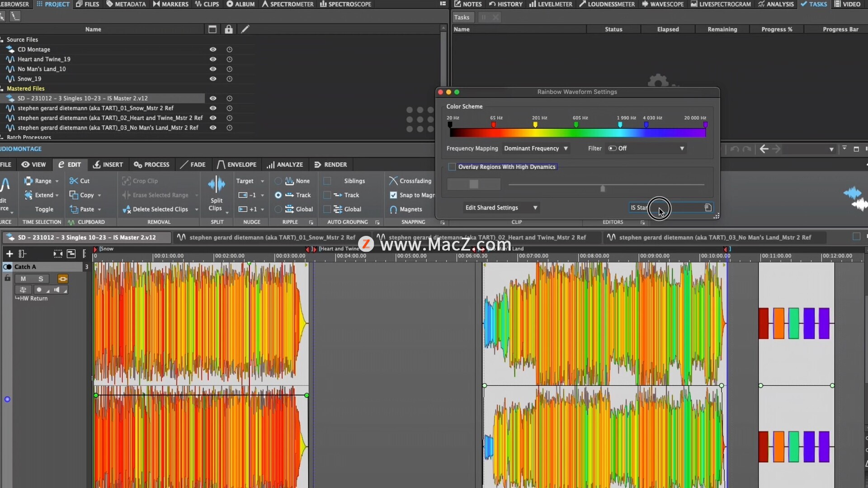Image resolution: width=868 pixels, height=488 pixels.
Task: Open the LOUDNESSMETER panel tab
Action: [607, 4]
